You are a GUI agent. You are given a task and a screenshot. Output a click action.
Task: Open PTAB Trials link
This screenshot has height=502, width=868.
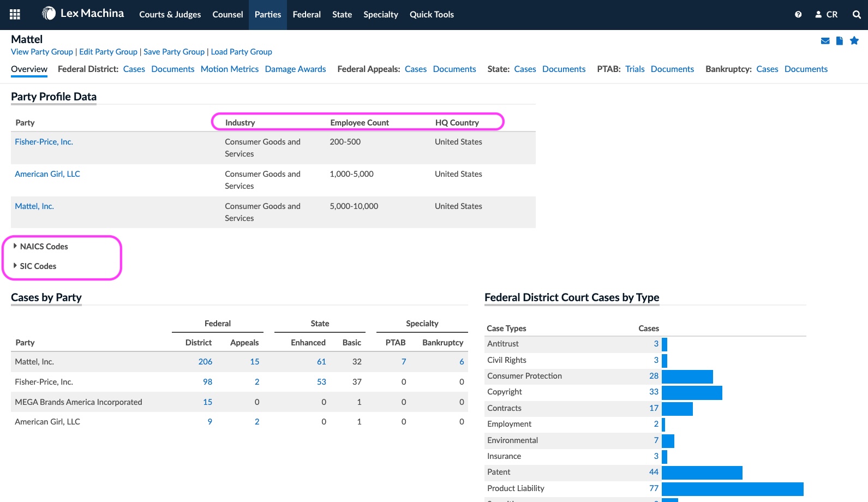coord(635,69)
